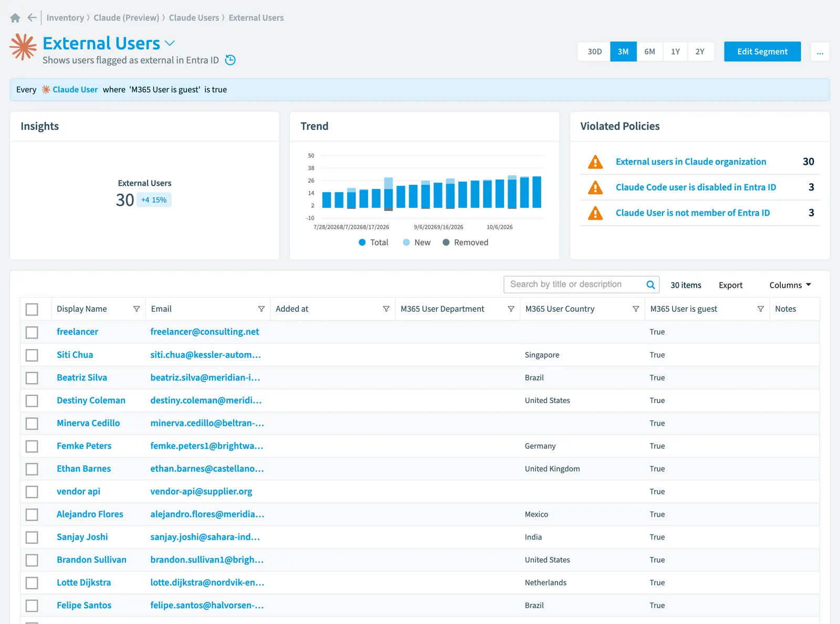Click warning icon for not member policy
This screenshot has width=840, height=624.
(x=595, y=213)
